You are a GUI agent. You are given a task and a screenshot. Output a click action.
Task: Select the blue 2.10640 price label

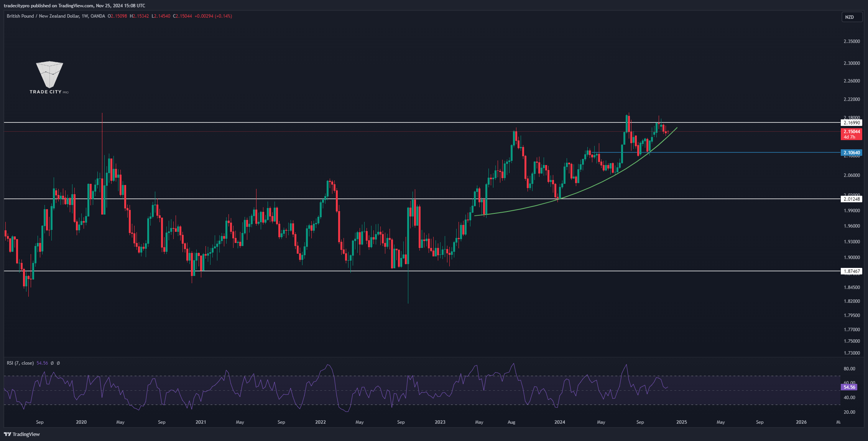pos(852,153)
